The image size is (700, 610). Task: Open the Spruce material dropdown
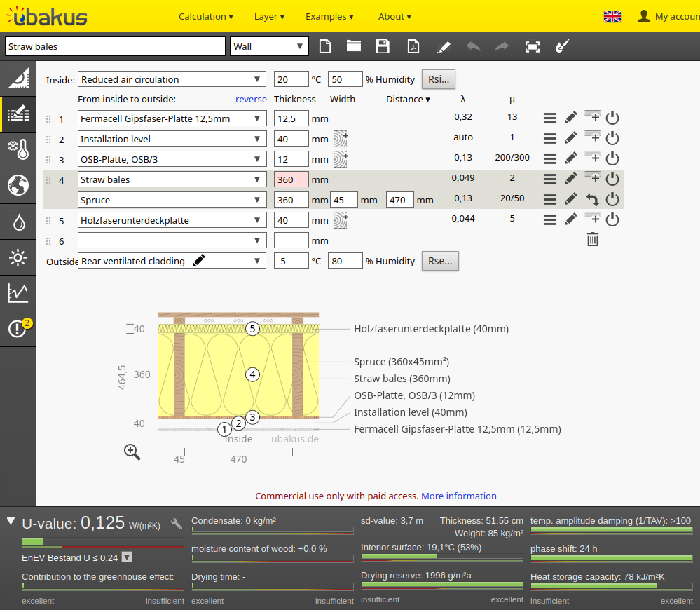[172, 200]
